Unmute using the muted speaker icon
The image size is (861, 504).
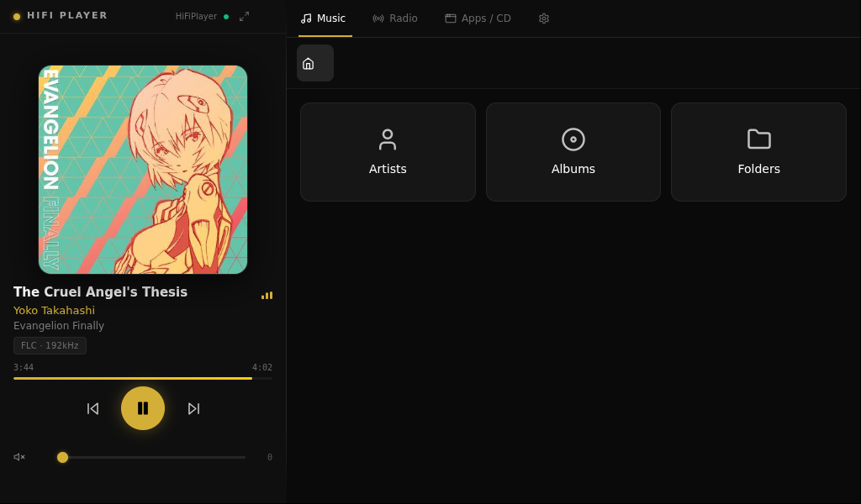click(x=19, y=457)
